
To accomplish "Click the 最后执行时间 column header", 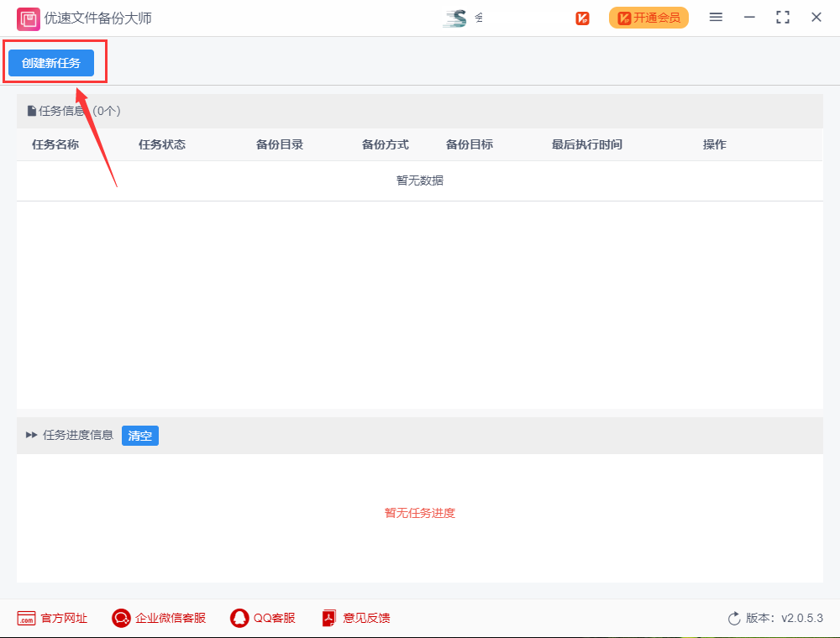I will click(x=587, y=144).
